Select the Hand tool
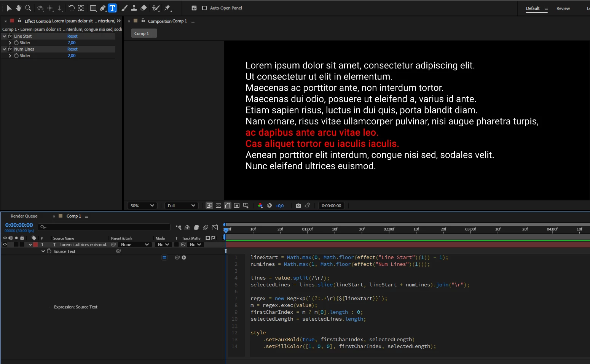 pos(18,8)
